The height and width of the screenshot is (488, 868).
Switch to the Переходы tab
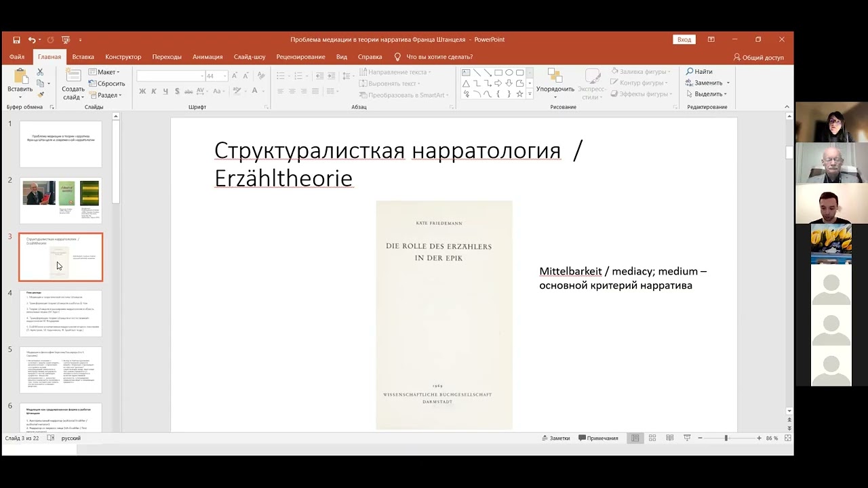click(167, 57)
